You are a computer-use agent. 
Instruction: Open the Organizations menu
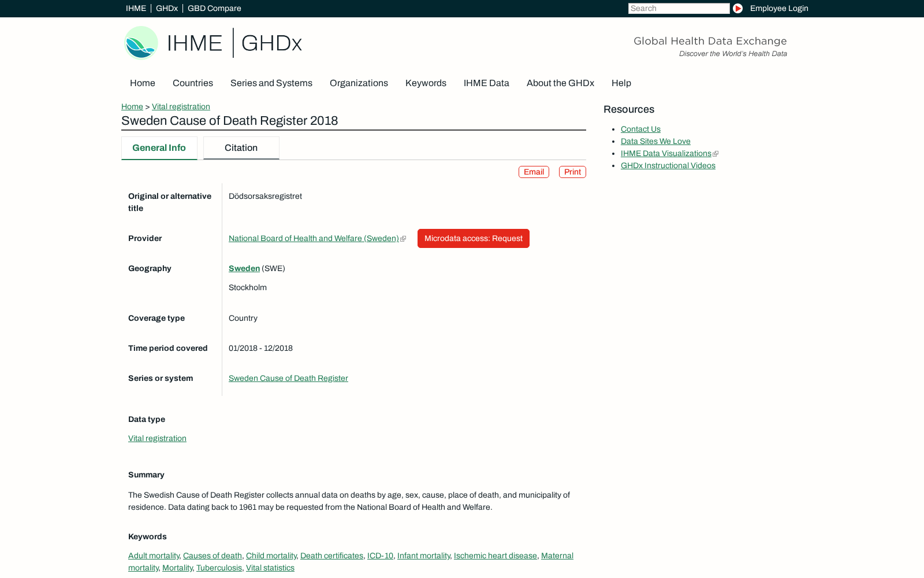click(359, 83)
